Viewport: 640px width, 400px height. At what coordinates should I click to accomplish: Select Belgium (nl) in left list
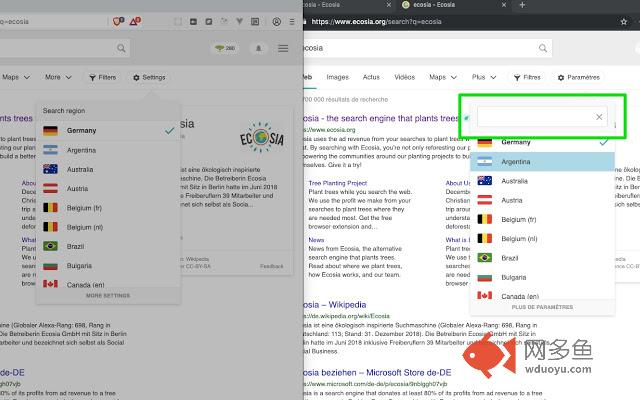coord(108,227)
